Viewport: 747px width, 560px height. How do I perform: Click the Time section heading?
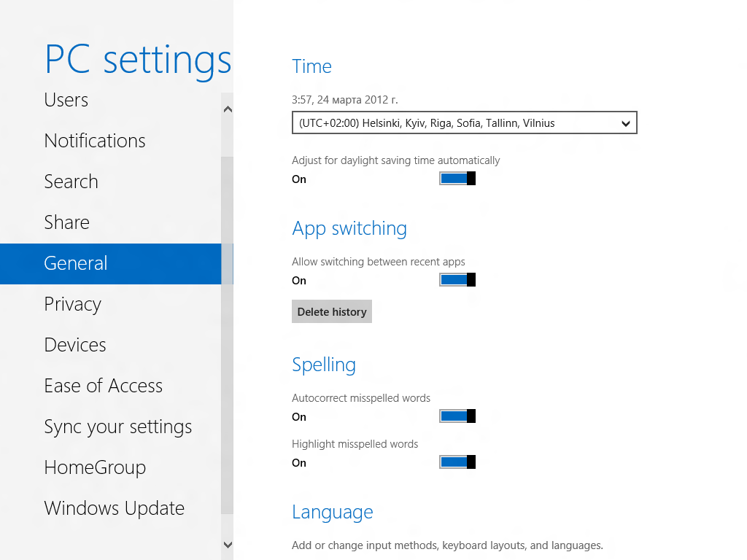click(311, 66)
